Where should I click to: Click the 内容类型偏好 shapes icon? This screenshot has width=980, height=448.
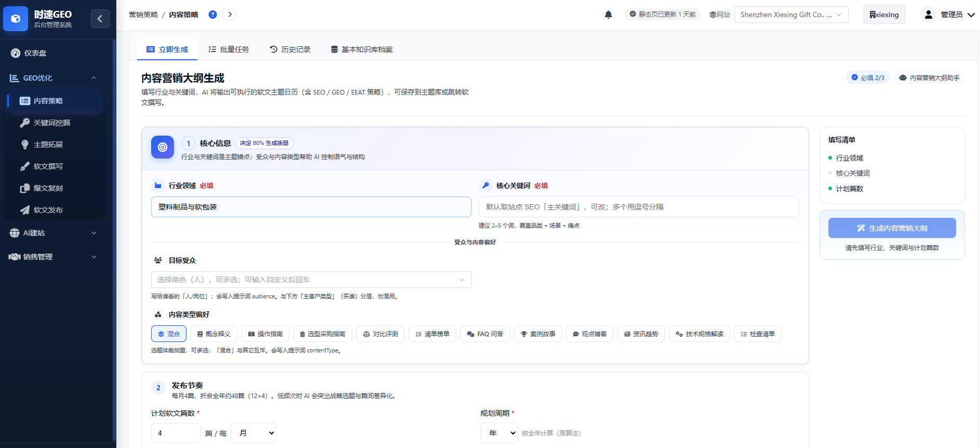coord(158,314)
